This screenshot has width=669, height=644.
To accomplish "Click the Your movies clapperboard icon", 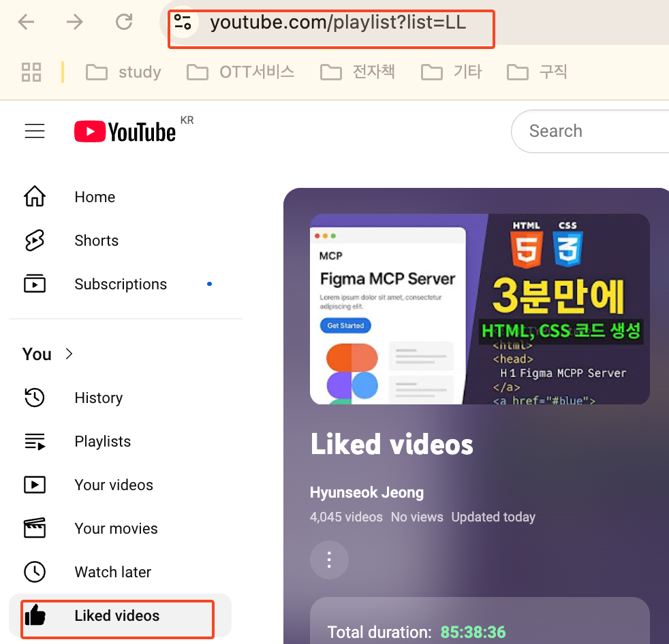I will [35, 528].
